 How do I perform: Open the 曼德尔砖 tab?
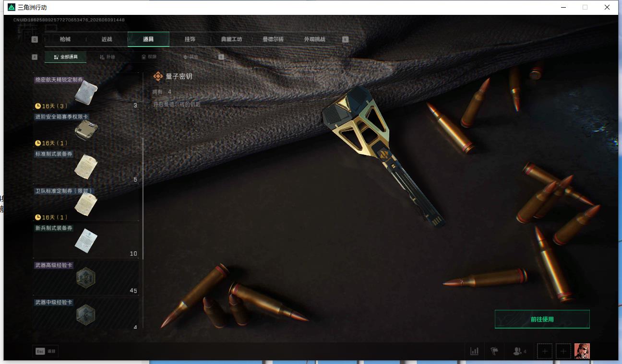click(273, 39)
